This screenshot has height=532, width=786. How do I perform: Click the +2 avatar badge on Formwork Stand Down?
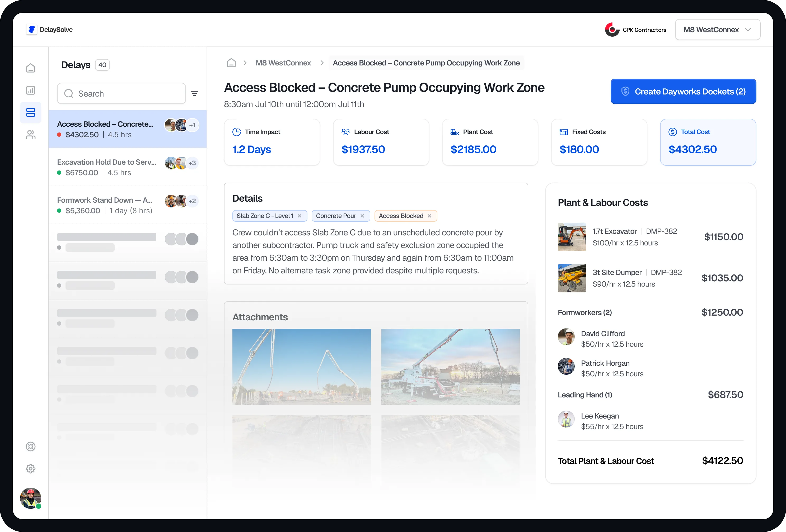[x=192, y=201]
